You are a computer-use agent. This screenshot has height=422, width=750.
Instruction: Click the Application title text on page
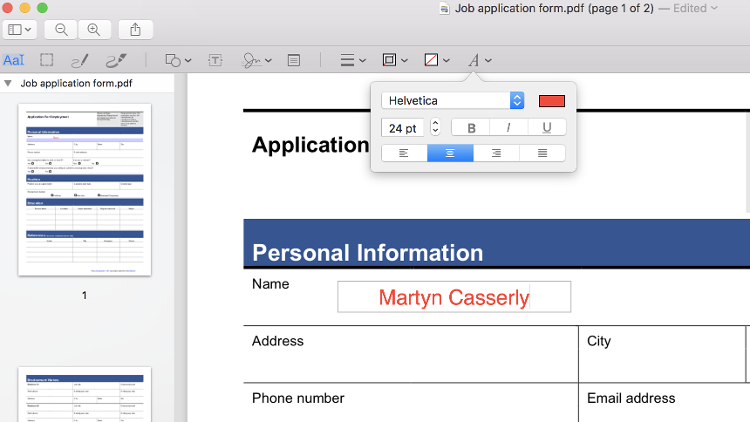tap(310, 145)
